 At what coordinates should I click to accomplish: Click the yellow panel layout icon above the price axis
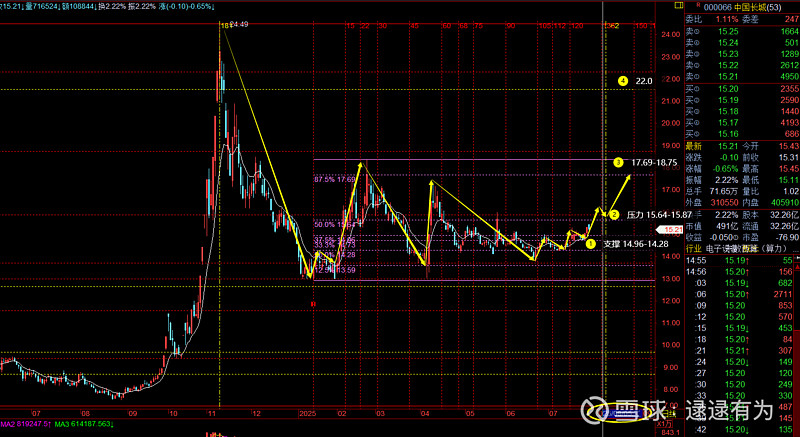coord(678,5)
